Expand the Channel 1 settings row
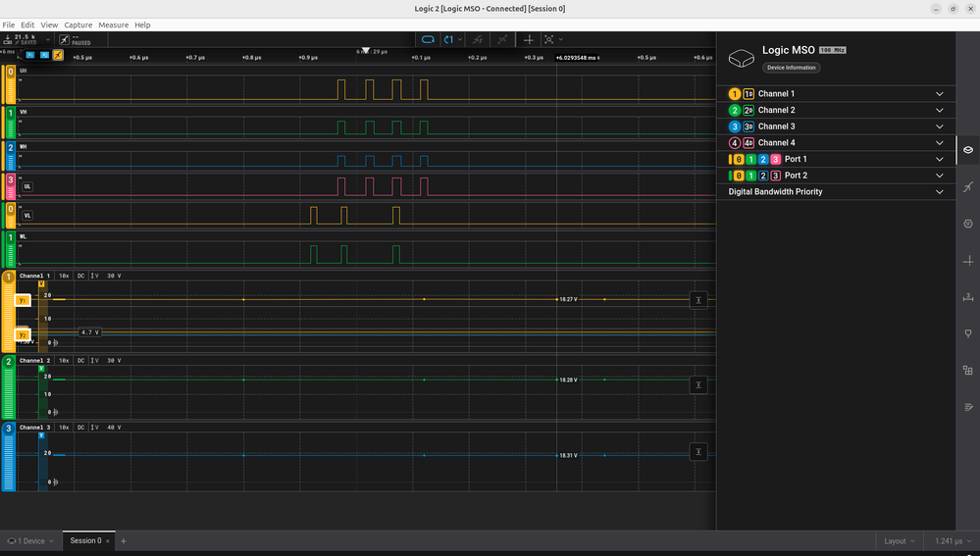 pos(836,94)
